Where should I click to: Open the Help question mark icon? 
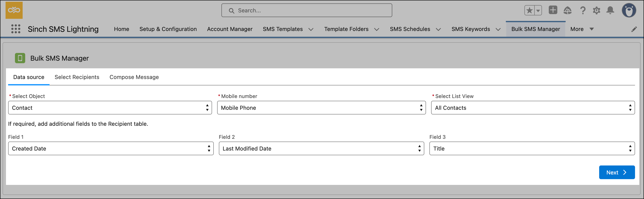click(583, 10)
